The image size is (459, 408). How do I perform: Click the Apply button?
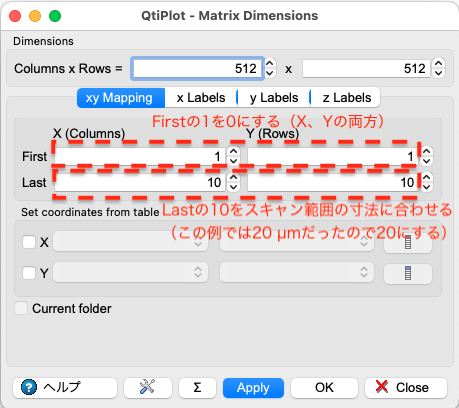point(253,388)
